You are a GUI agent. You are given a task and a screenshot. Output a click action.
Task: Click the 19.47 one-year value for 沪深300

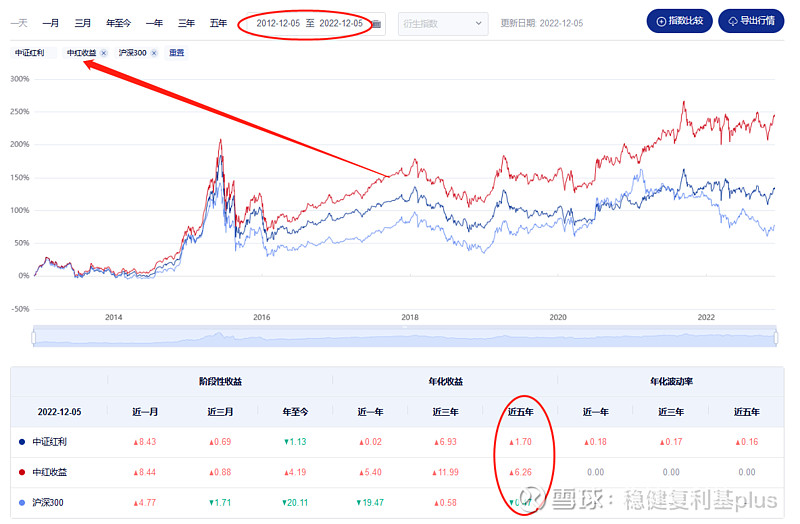(370, 503)
